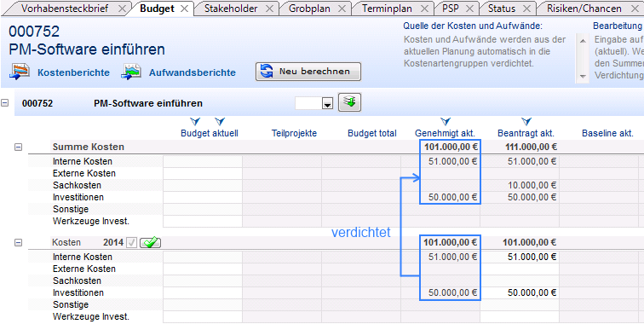Switch to the Risiken/Chancen tab
The width and height of the screenshot is (644, 324).
584,9
